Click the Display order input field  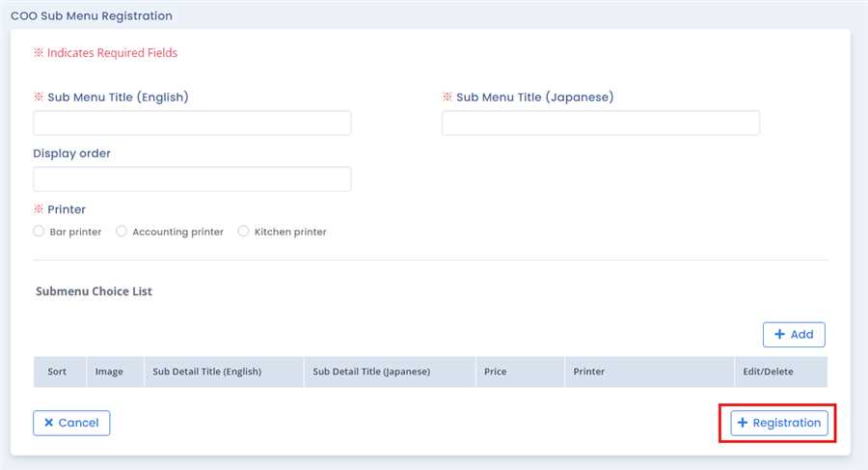(x=192, y=180)
